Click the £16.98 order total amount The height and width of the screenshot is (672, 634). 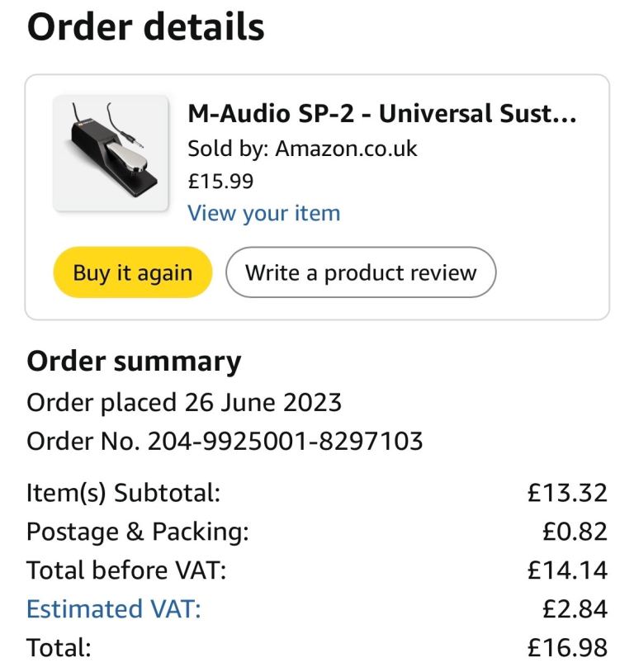point(567,647)
